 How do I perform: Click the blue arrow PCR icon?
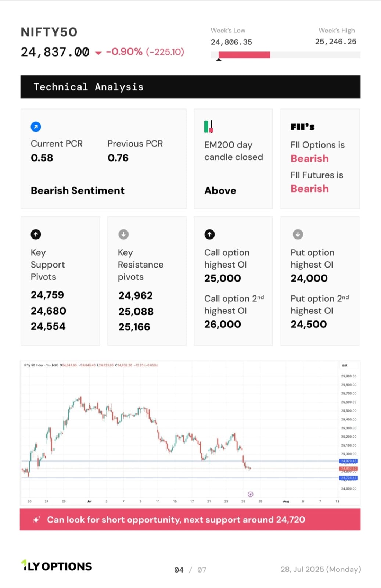coord(36,127)
